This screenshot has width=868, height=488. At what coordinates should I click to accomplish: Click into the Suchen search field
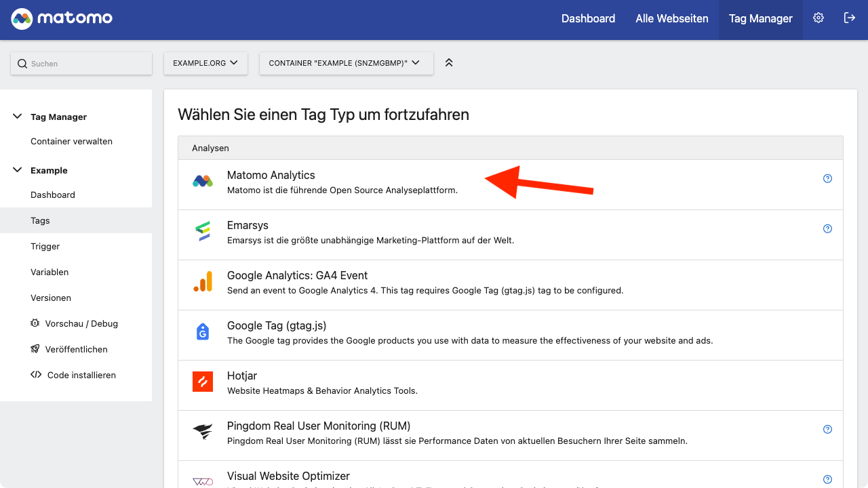click(x=81, y=63)
